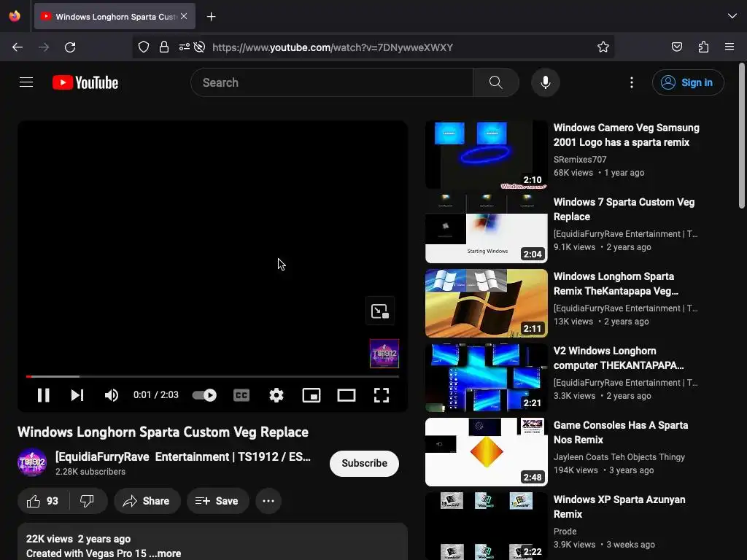Screen dimensions: 747x560
Task: Toggle the autoplay switch
Action: 204,395
